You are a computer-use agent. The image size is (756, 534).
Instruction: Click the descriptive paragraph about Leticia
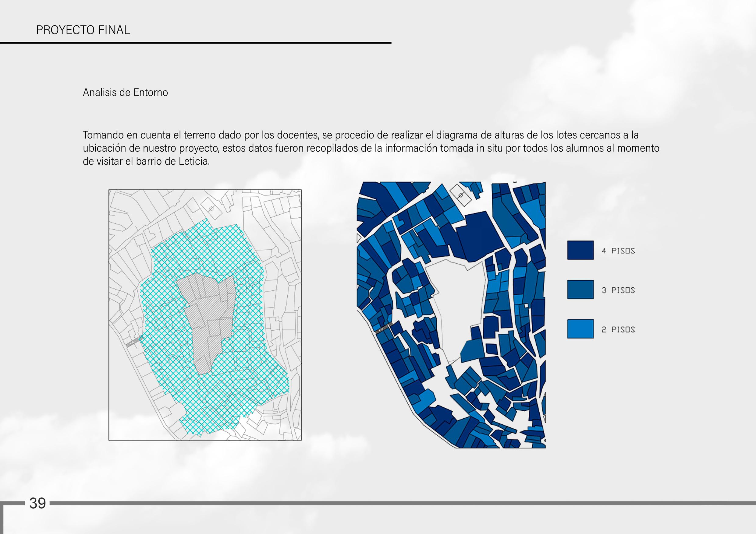tap(371, 148)
